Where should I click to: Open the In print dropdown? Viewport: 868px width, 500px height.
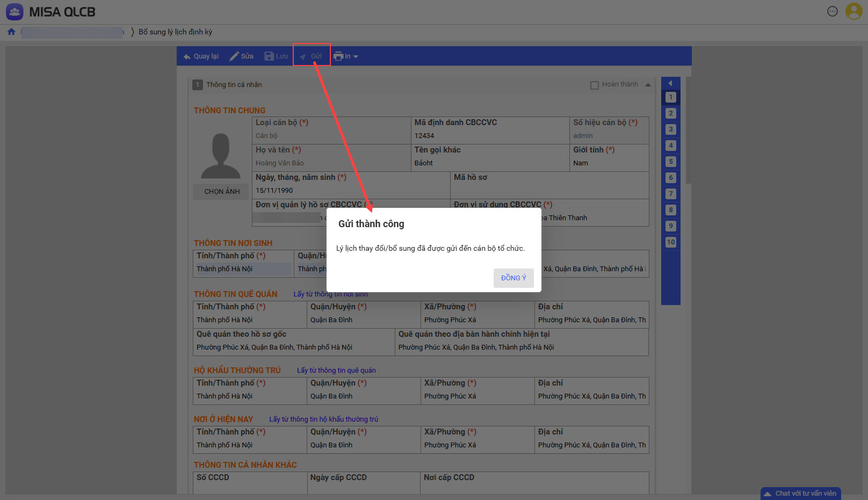[x=346, y=56]
